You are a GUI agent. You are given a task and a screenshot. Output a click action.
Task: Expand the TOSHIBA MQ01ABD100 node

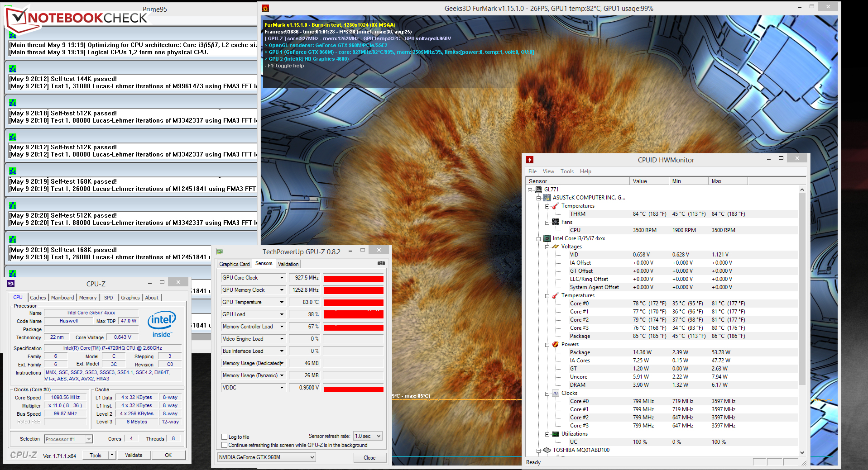coord(538,450)
